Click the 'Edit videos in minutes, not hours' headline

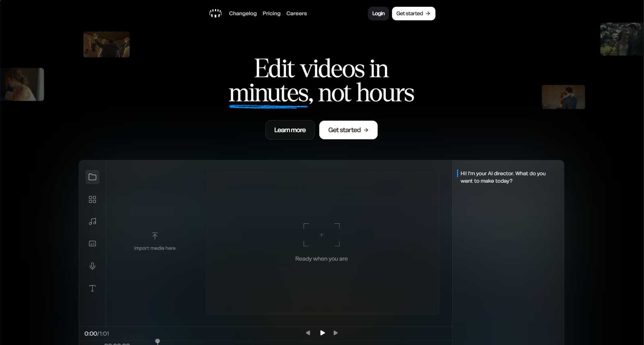click(x=322, y=80)
